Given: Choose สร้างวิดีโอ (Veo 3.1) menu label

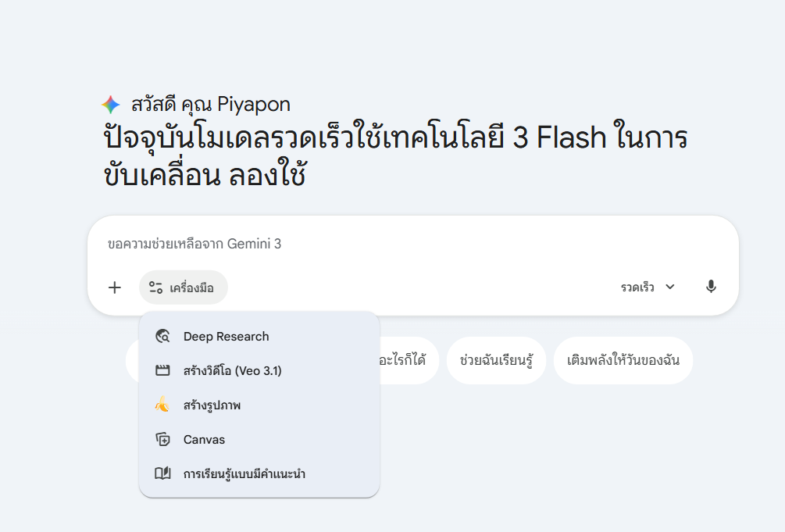Looking at the screenshot, I should [232, 371].
